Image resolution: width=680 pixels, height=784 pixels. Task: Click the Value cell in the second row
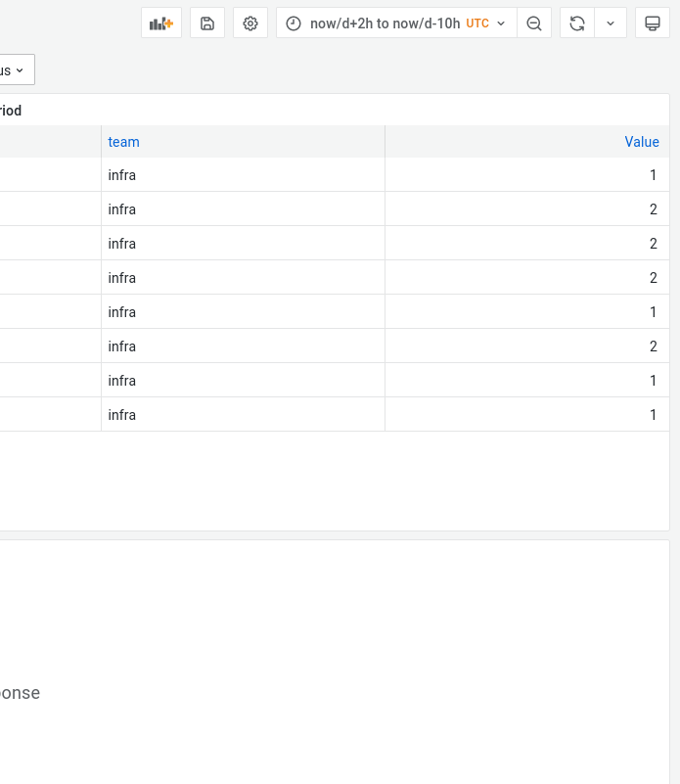point(527,209)
